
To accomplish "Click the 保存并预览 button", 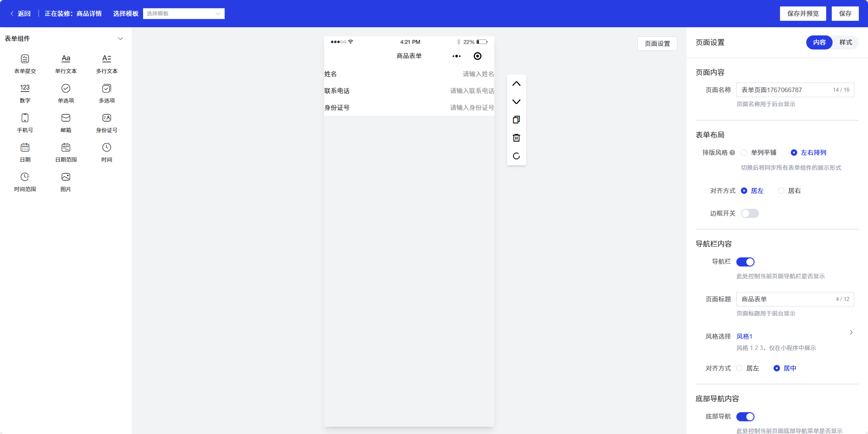I will click(x=803, y=14).
